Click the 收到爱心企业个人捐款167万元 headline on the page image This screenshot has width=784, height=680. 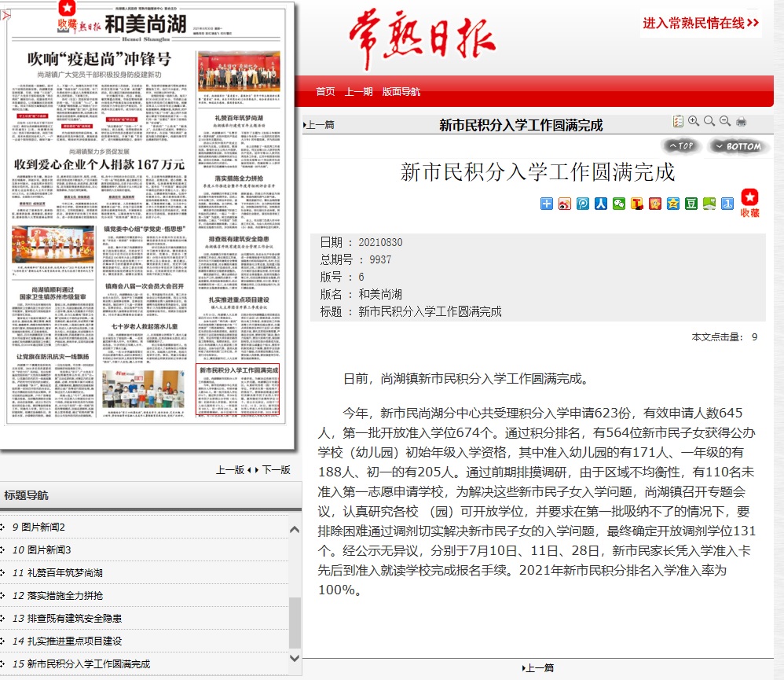[x=100, y=164]
